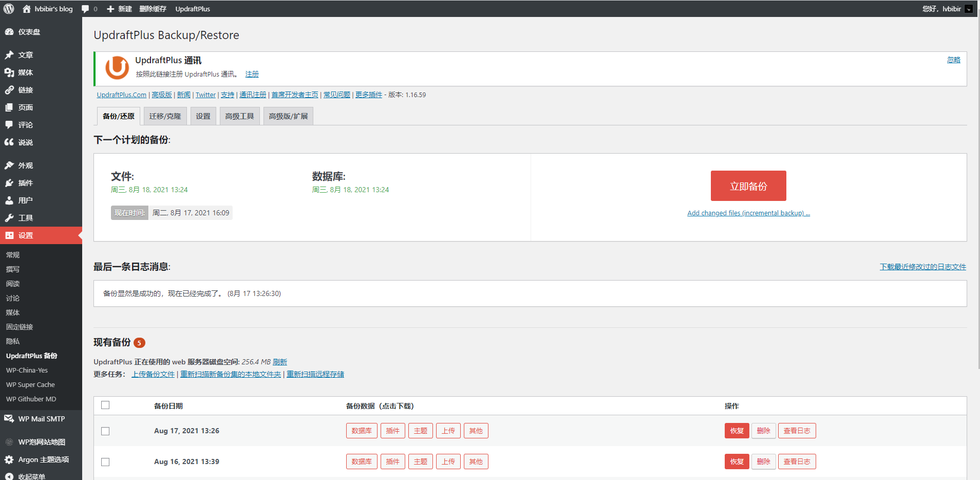Click the Posts pushpin icon in sidebar

9,55
